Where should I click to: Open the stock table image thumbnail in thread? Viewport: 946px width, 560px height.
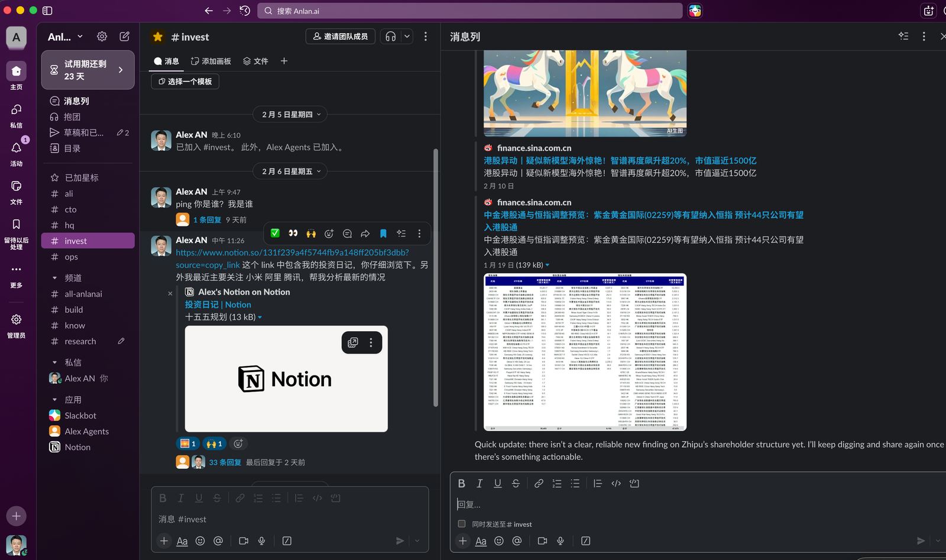[585, 352]
